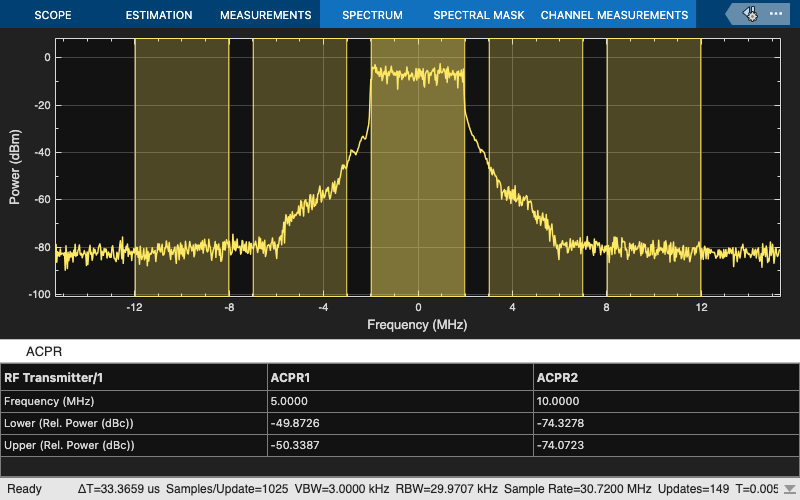Click the 'Frequency (MHz)' x-axis label
This screenshot has height=500, width=800.
point(417,324)
